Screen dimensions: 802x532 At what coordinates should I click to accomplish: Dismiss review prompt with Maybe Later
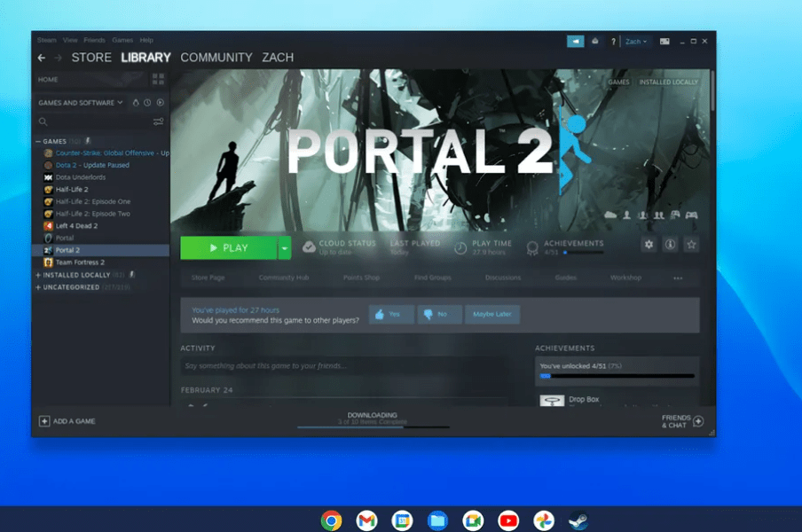(491, 314)
